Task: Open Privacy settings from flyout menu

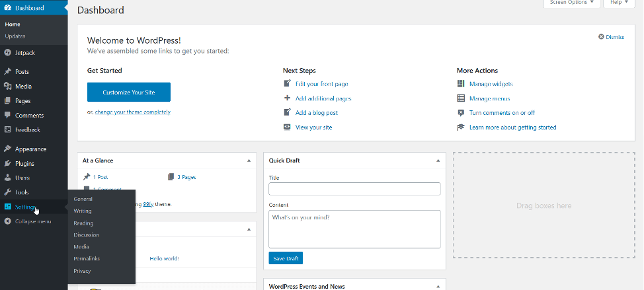Action: [82, 271]
